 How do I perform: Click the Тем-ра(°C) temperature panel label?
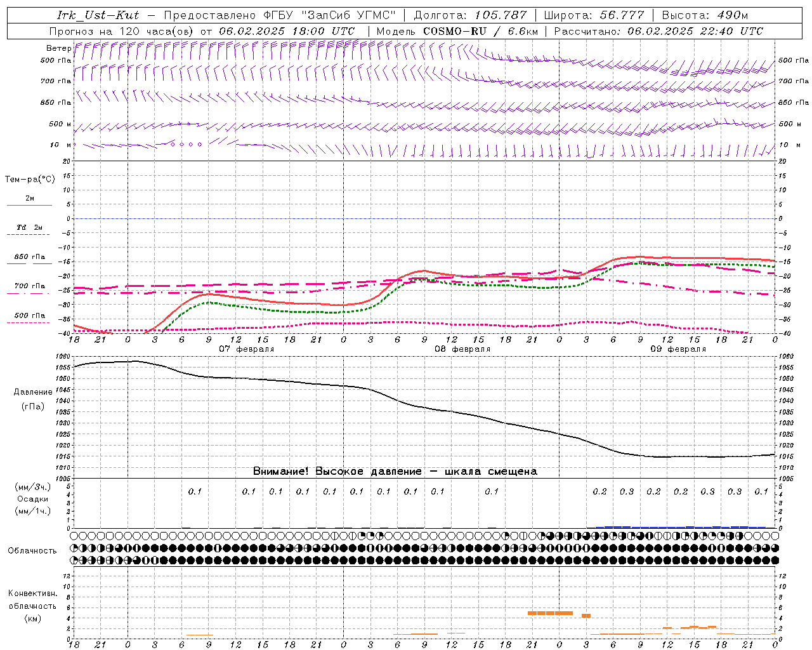[30, 180]
